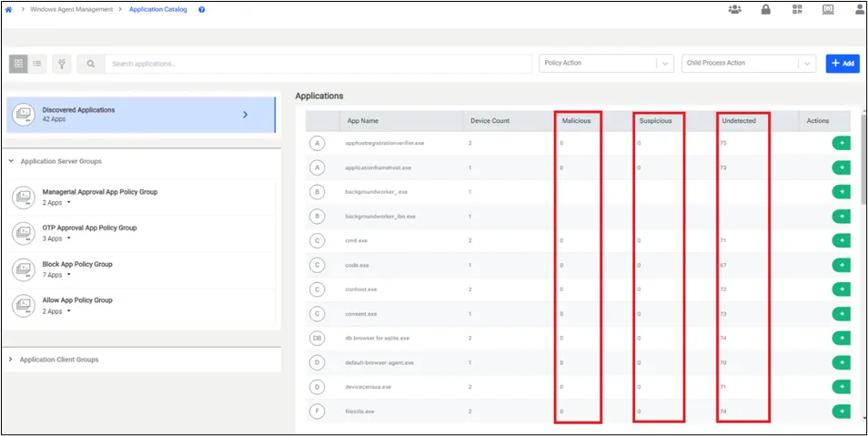868x436 pixels.
Task: Select the filezilla.exe app name
Action: click(x=359, y=411)
